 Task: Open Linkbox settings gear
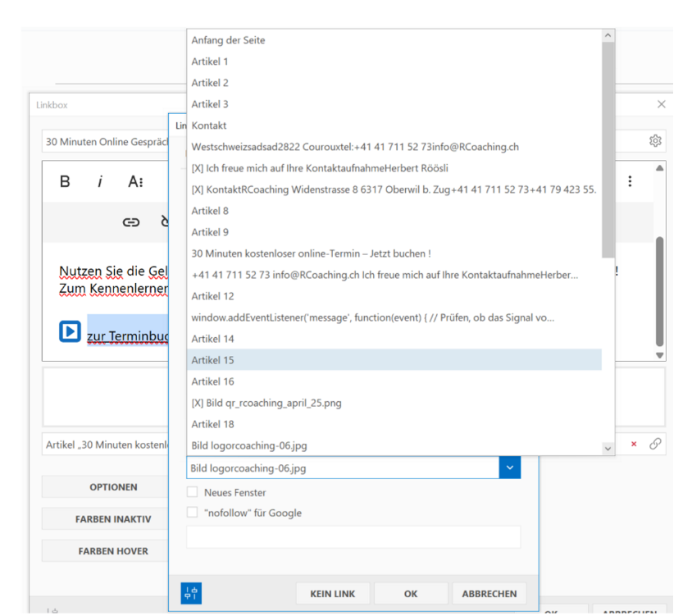(655, 141)
